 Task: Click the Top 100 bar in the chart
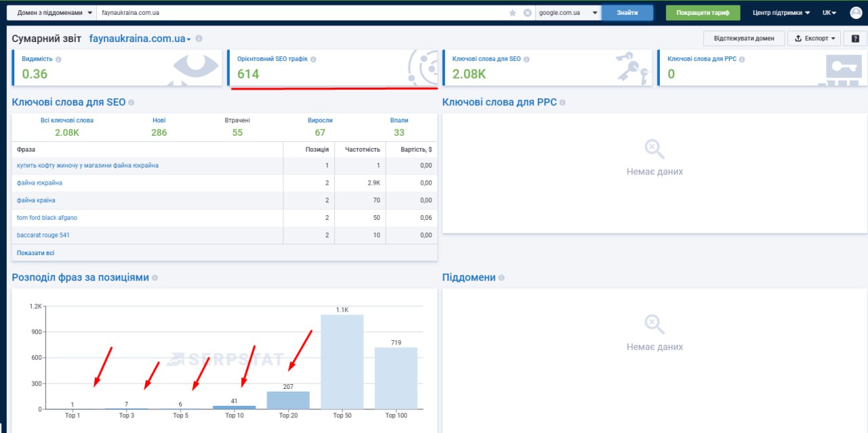tap(396, 378)
